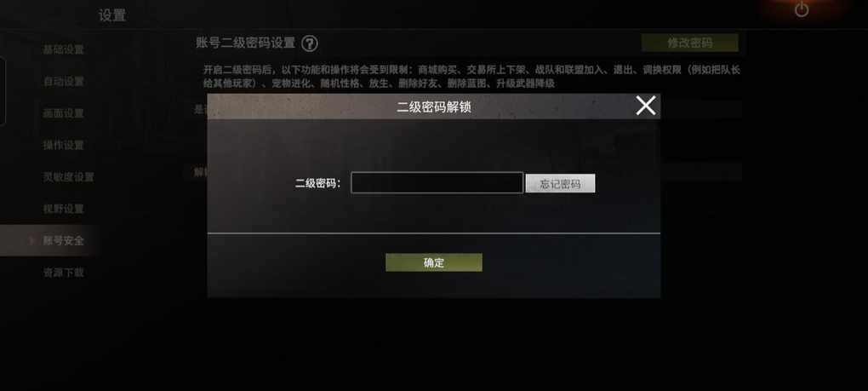Click the 修改密码 button
Image resolution: width=868 pixels, height=391 pixels.
[x=690, y=43]
